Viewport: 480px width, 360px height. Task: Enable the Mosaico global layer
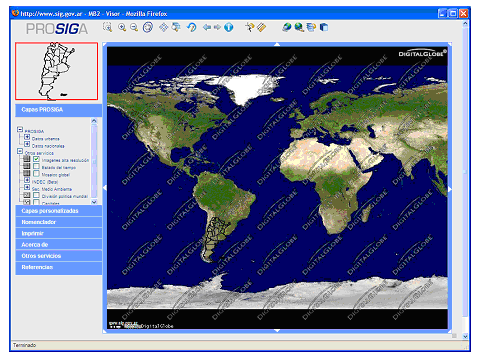click(x=36, y=173)
